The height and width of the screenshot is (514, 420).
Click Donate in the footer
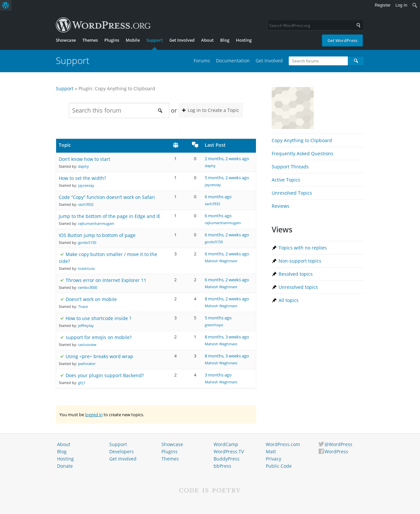65,466
